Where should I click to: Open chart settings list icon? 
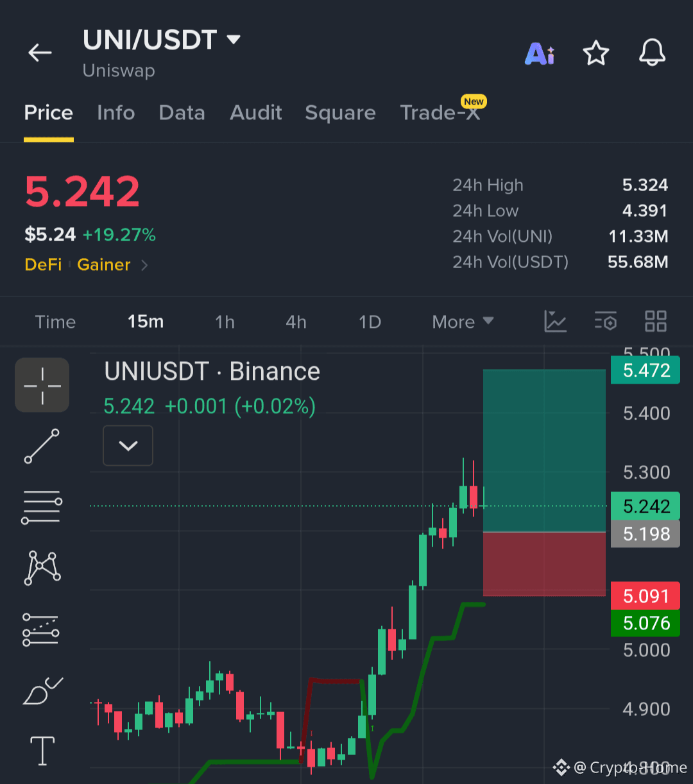pyautogui.click(x=606, y=321)
